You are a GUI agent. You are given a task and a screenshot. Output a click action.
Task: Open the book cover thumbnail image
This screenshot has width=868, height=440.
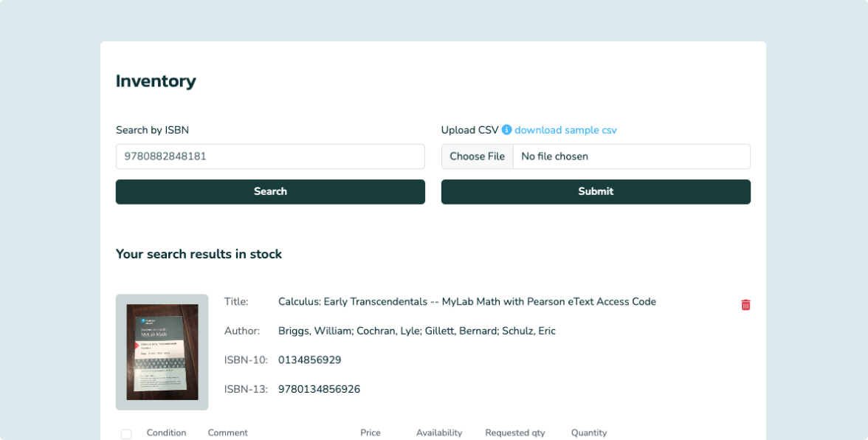(162, 352)
